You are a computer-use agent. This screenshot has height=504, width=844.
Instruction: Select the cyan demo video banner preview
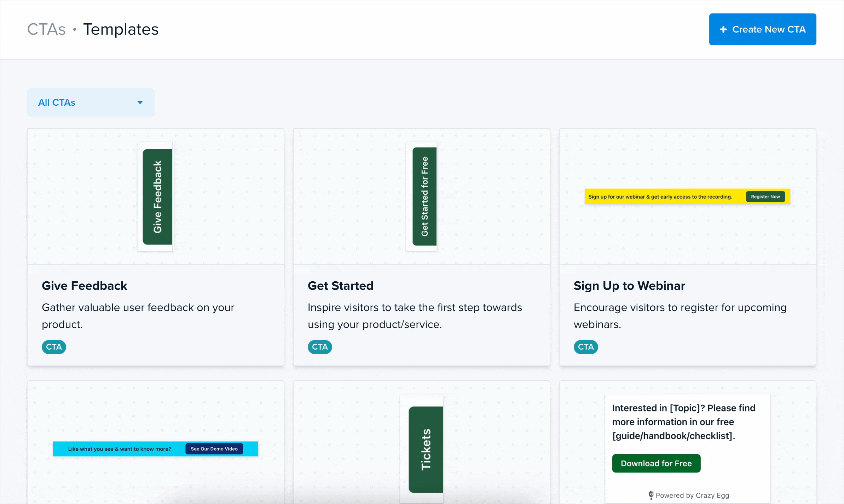point(156,449)
